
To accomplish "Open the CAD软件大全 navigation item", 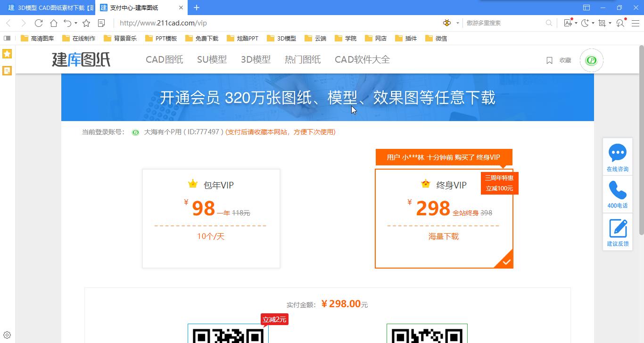I will pos(362,59).
